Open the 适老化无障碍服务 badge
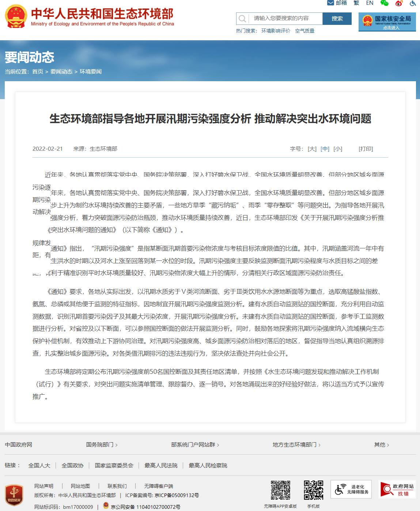 [351, 489]
